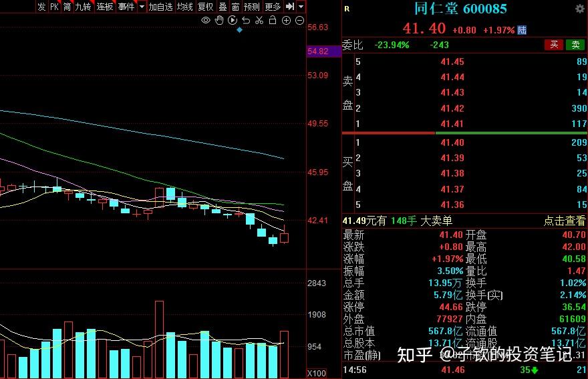Image resolution: width=588 pixels, height=379 pixels.
Task: Select sell level 1 price 41.41
Action: [452, 124]
